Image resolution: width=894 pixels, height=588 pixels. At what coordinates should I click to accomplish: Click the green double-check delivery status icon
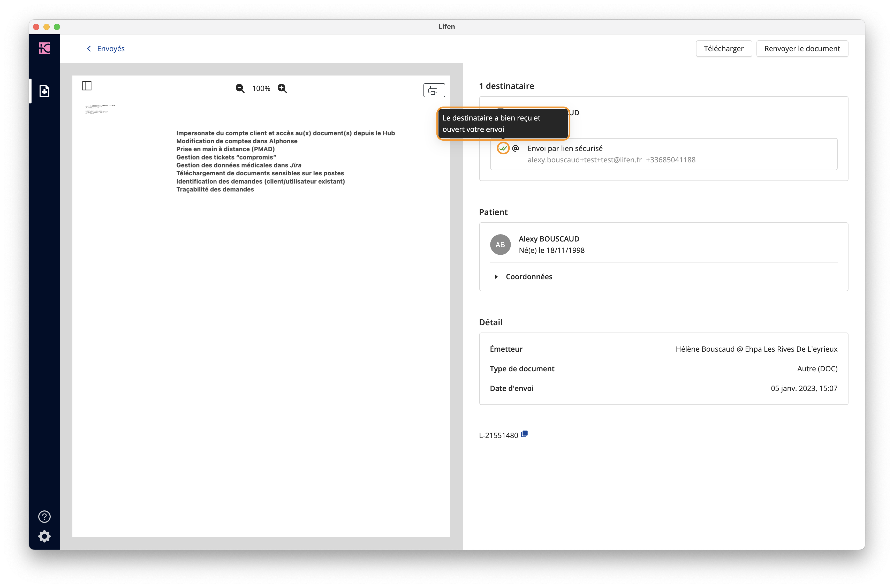tap(503, 148)
